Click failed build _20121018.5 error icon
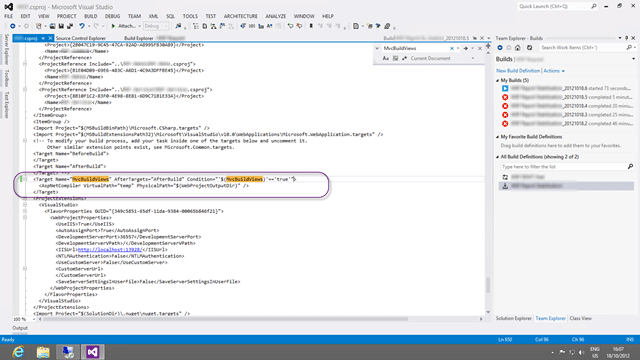Image resolution: width=640 pixels, height=360 pixels. (x=505, y=97)
